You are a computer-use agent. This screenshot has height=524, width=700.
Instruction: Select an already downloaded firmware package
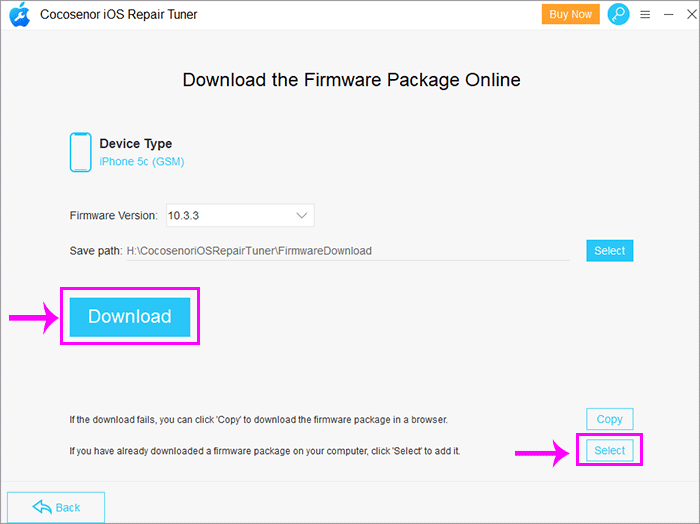609,450
